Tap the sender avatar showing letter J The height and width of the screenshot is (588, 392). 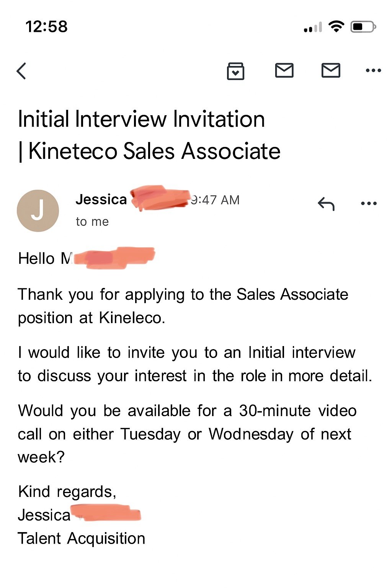point(38,211)
